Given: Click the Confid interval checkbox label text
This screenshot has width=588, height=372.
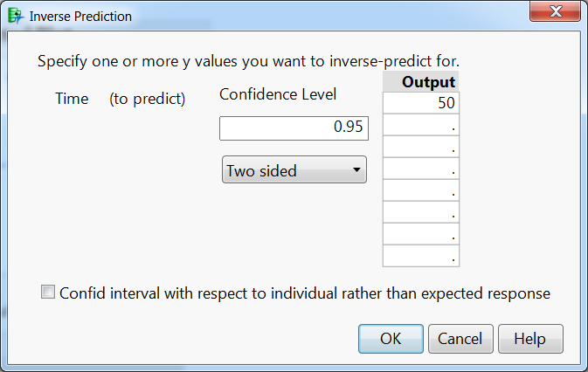Looking at the screenshot, I should 305,293.
